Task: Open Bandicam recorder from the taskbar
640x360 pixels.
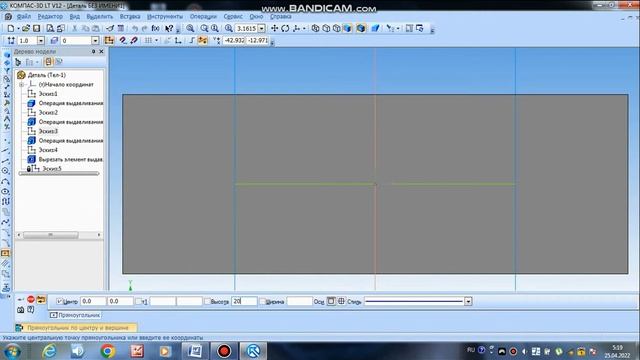Action: pyautogui.click(x=224, y=351)
